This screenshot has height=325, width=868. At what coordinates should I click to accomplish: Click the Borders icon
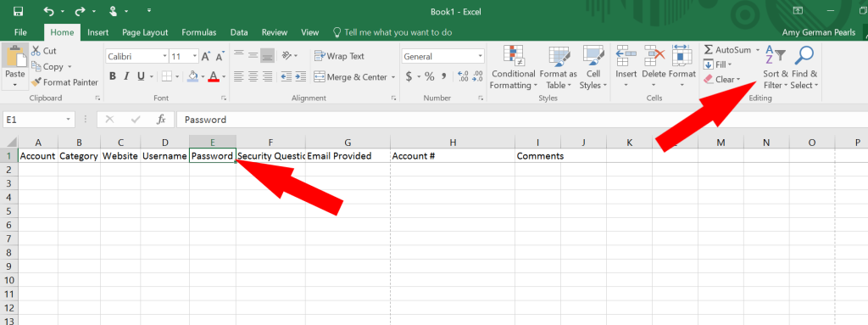[x=167, y=76]
